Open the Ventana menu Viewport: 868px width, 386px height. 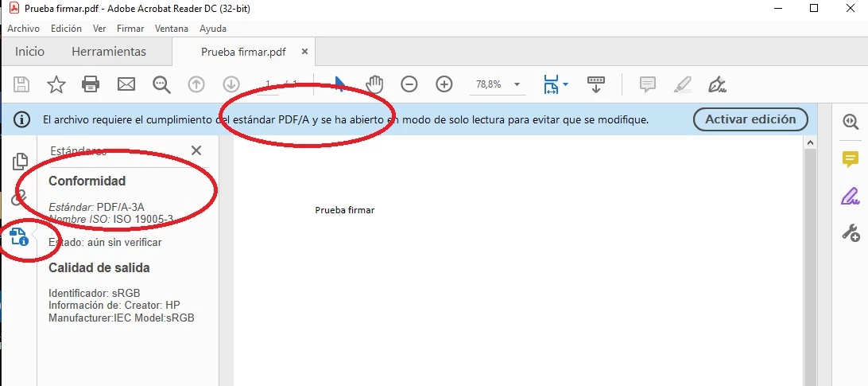pos(172,29)
